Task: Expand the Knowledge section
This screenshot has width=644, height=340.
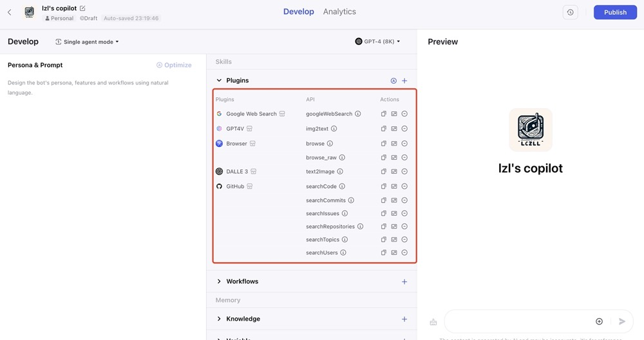Action: 219,319
